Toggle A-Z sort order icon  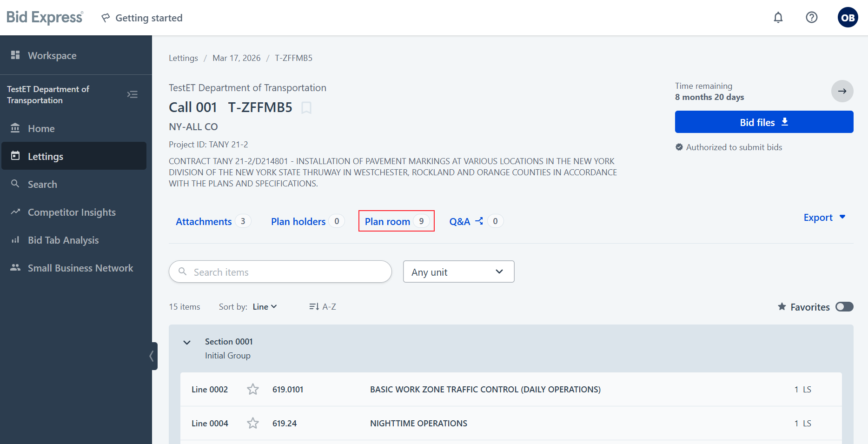(314, 306)
